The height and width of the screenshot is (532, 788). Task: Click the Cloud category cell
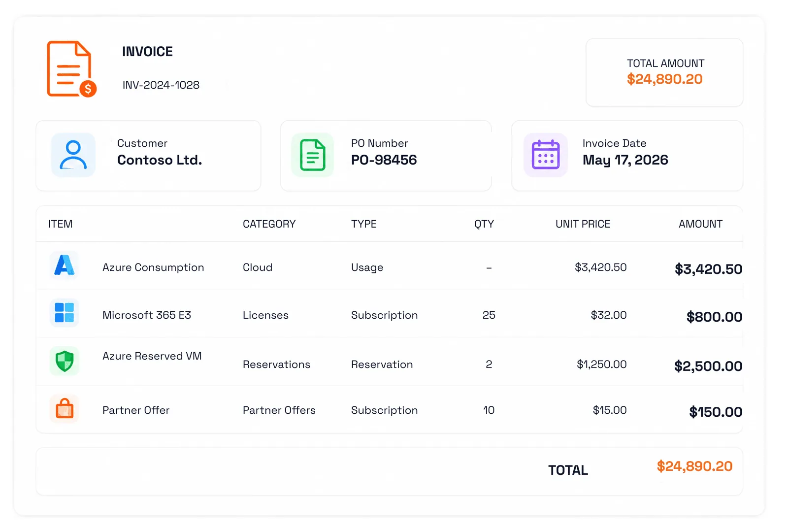(x=258, y=267)
